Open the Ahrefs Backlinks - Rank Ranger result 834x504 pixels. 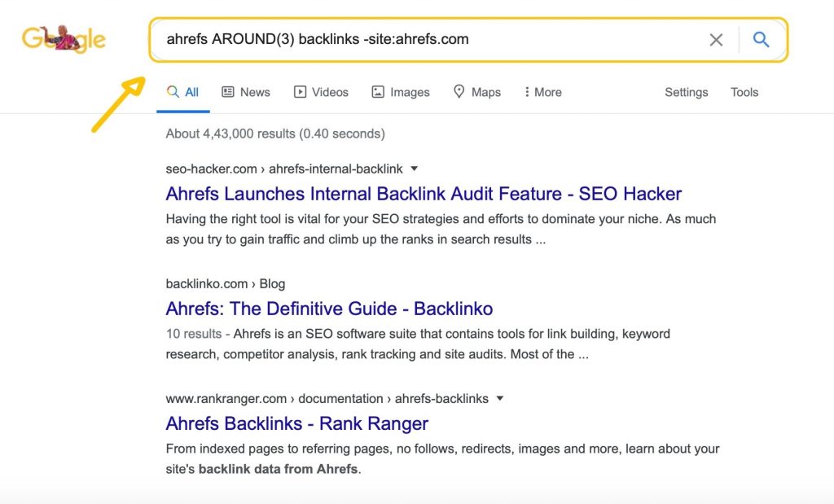[296, 423]
